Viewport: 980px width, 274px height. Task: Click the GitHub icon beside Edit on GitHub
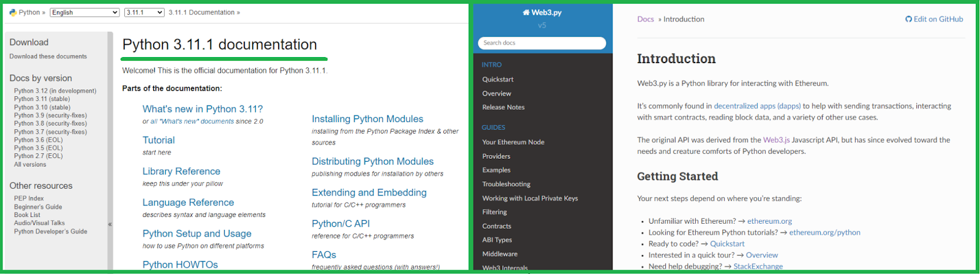pos(908,19)
